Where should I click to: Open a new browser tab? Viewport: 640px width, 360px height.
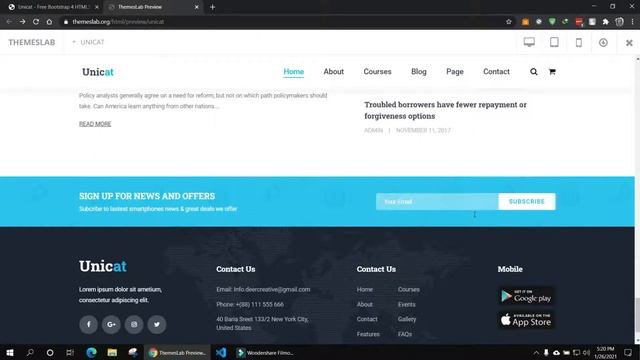tap(212, 7)
